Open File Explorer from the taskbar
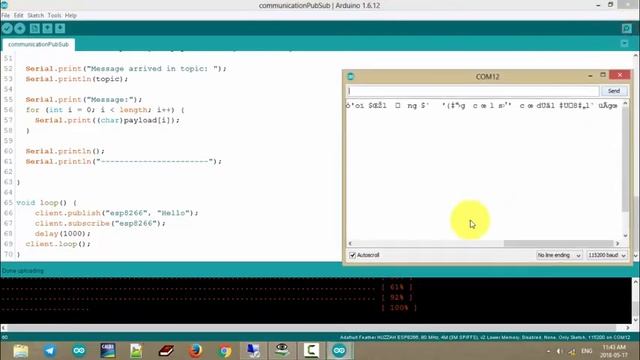Image resolution: width=640 pixels, height=360 pixels. [x=20, y=351]
